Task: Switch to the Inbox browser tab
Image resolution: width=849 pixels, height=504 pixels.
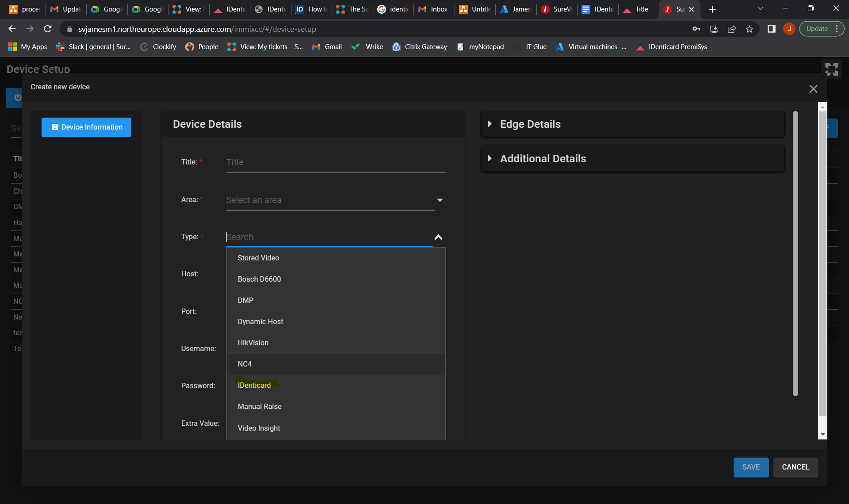Action: 434,9
